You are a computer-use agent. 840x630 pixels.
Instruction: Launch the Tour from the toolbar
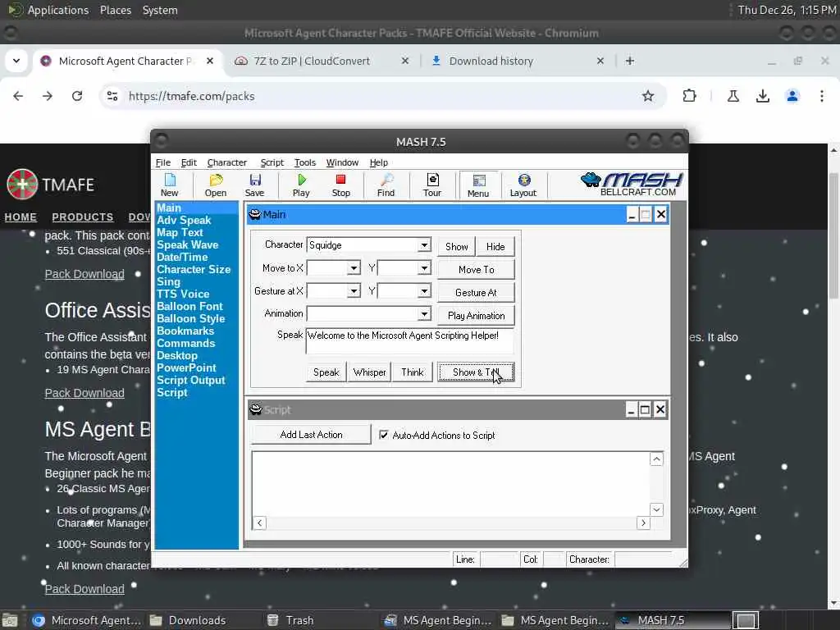click(x=432, y=185)
